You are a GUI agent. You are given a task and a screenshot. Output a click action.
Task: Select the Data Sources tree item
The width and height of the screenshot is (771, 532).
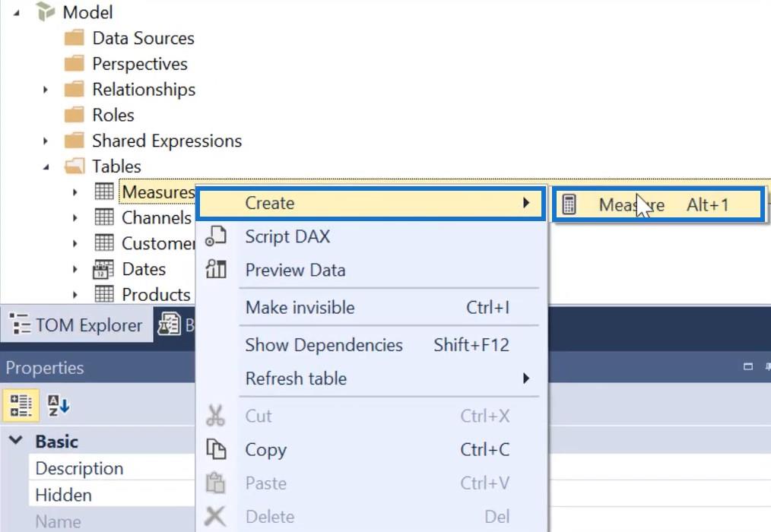143,38
